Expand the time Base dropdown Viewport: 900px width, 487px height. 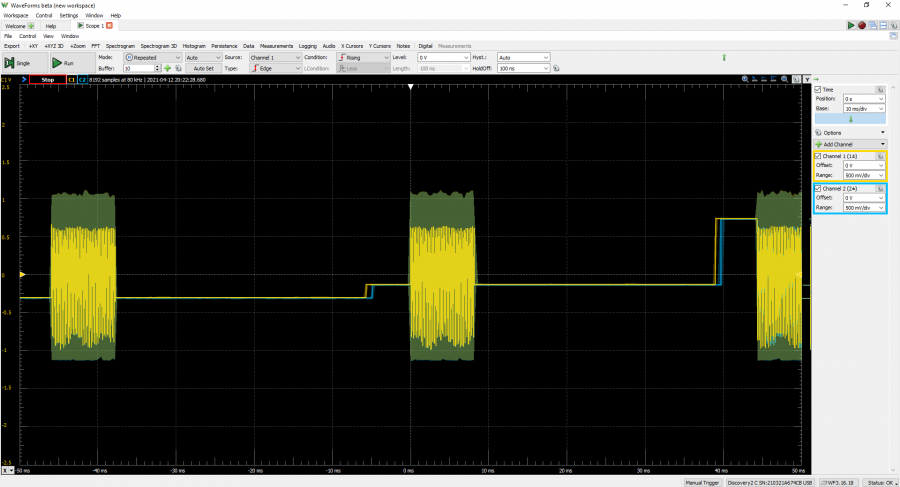[864, 108]
